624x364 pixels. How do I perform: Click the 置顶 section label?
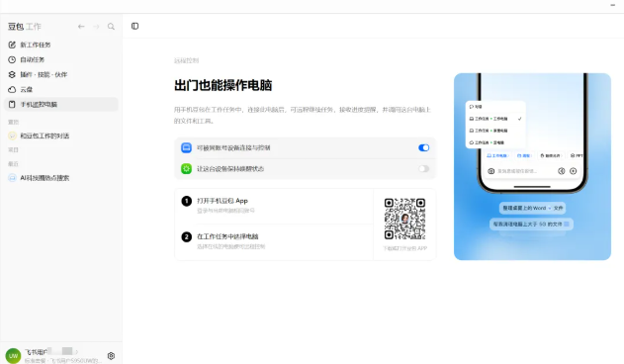pos(13,122)
